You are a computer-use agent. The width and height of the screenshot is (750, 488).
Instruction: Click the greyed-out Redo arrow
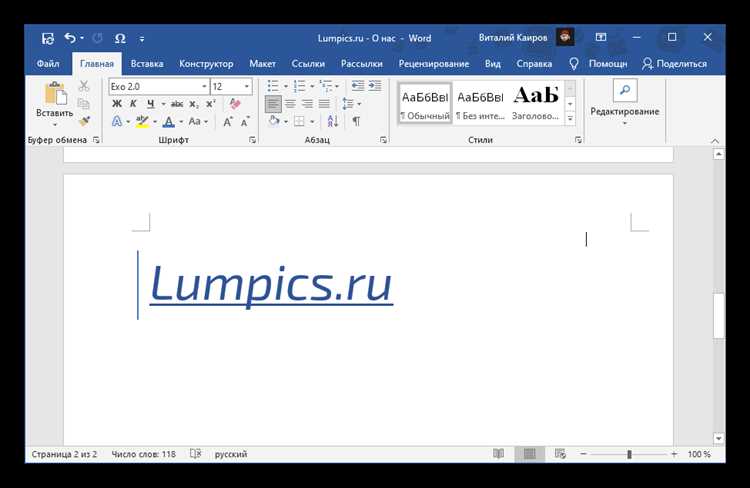pos(97,38)
